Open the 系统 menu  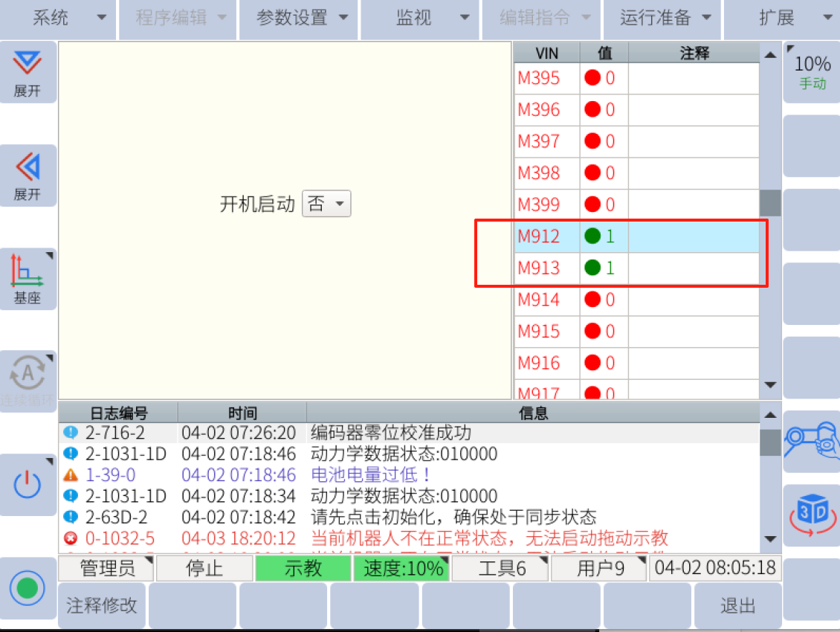click(58, 19)
